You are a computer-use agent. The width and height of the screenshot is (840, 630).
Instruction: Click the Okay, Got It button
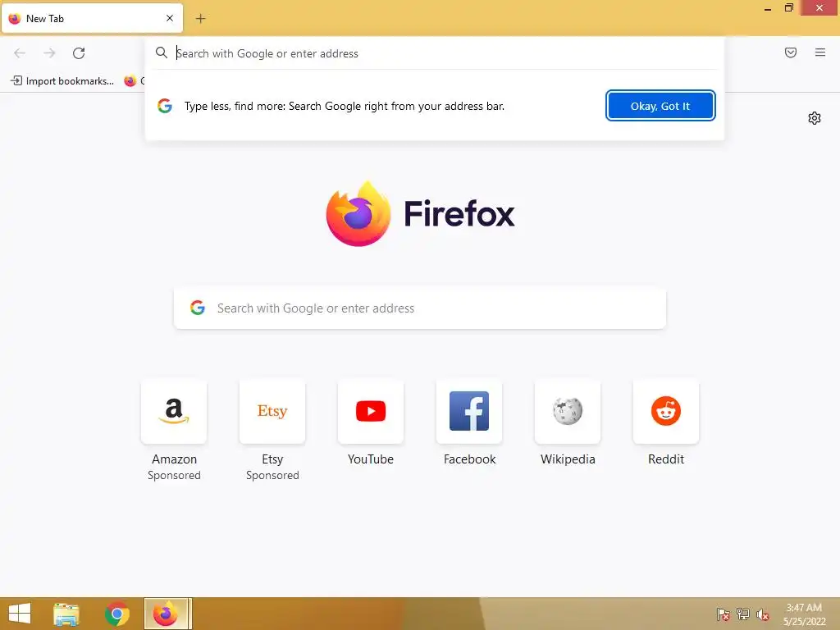660,106
